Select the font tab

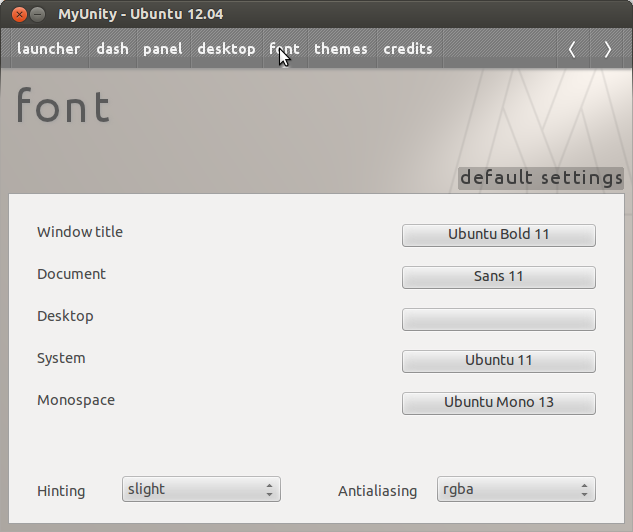(x=284, y=49)
